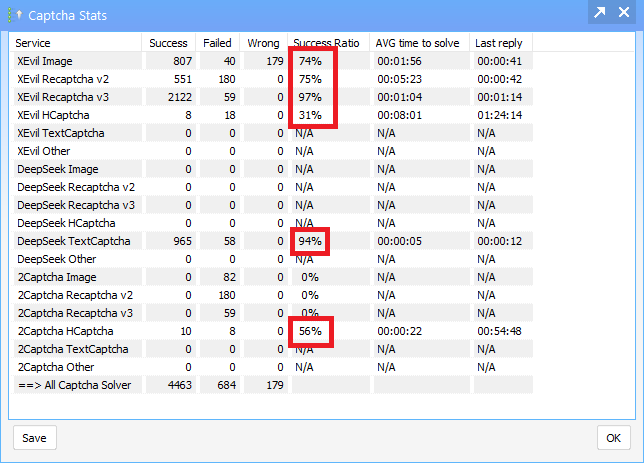The height and width of the screenshot is (463, 644).
Task: Select the DeepSeek Recaptcha v2 row
Action: pos(273,187)
